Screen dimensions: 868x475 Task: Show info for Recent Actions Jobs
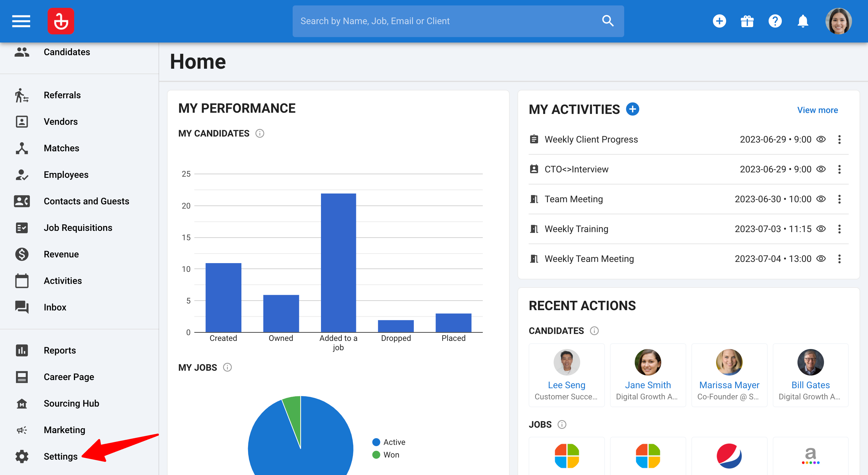tap(562, 424)
